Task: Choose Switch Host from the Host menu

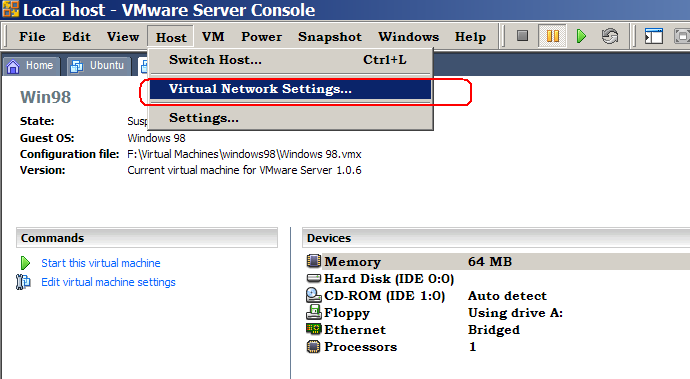Action: [290, 60]
